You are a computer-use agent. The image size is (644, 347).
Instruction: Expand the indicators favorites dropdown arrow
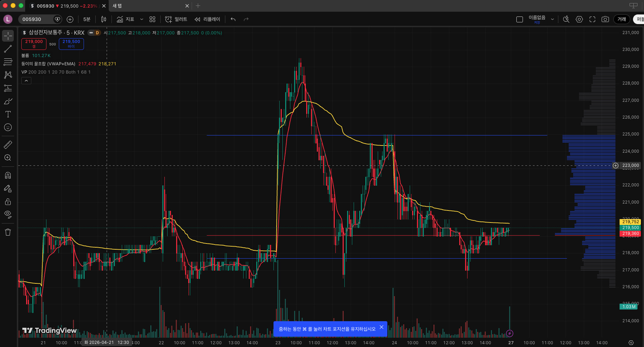[x=141, y=19]
